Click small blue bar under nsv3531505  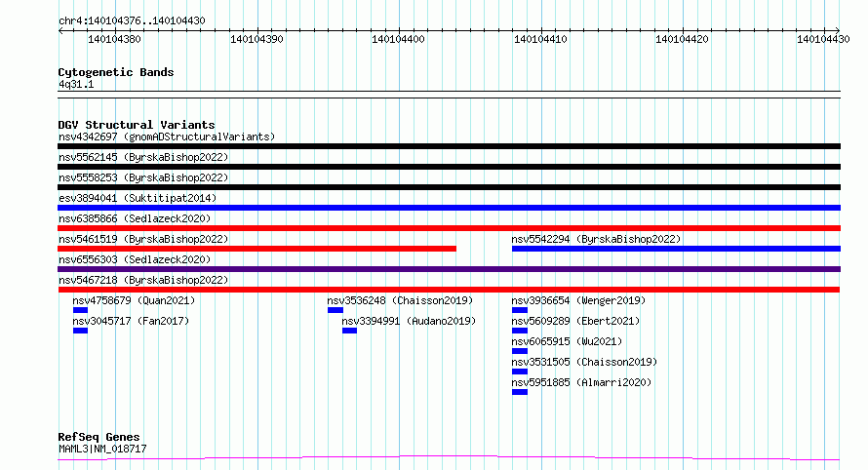pyautogui.click(x=520, y=372)
